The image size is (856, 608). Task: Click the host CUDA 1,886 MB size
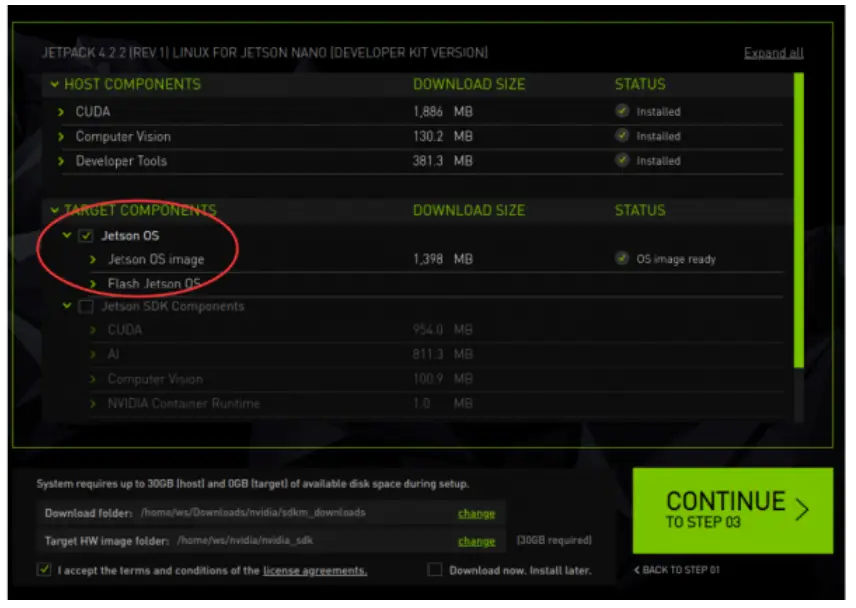point(443,112)
